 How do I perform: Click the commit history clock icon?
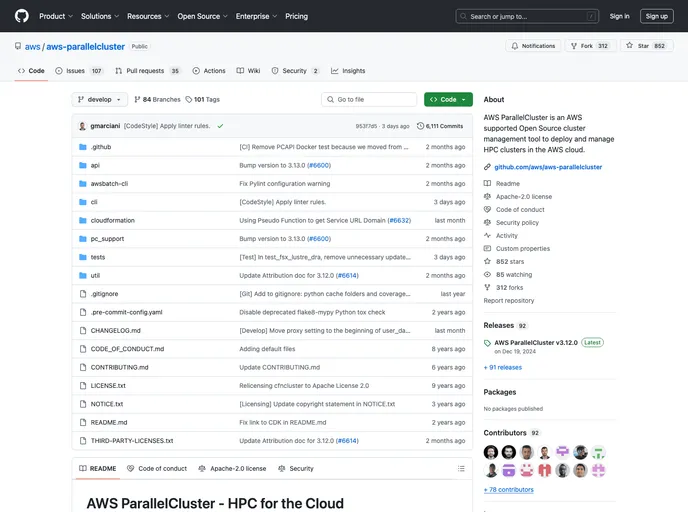click(x=420, y=126)
